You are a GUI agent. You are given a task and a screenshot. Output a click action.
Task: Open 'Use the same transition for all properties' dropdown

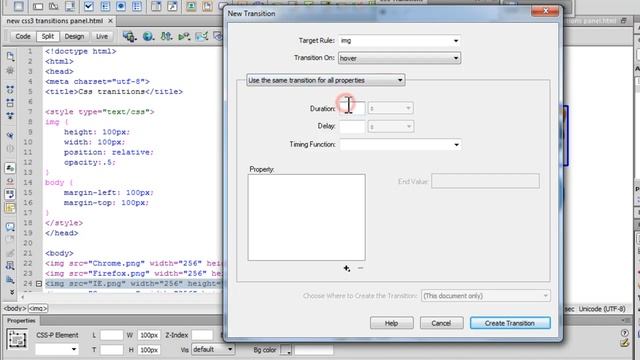[x=325, y=80]
